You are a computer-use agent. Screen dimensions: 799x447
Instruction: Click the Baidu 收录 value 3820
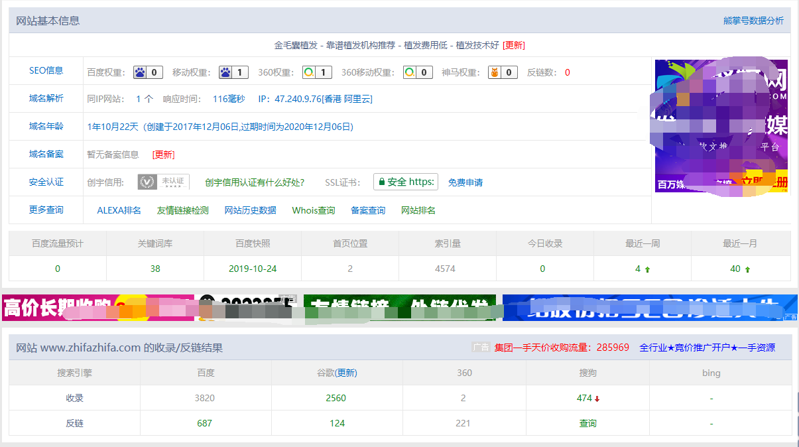click(x=204, y=398)
